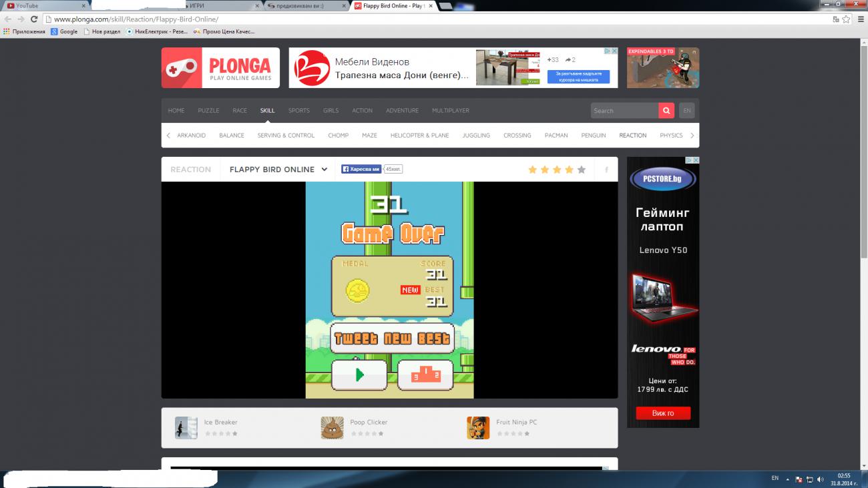Click the gold medal coin
This screenshot has height=488, width=868.
pos(358,290)
